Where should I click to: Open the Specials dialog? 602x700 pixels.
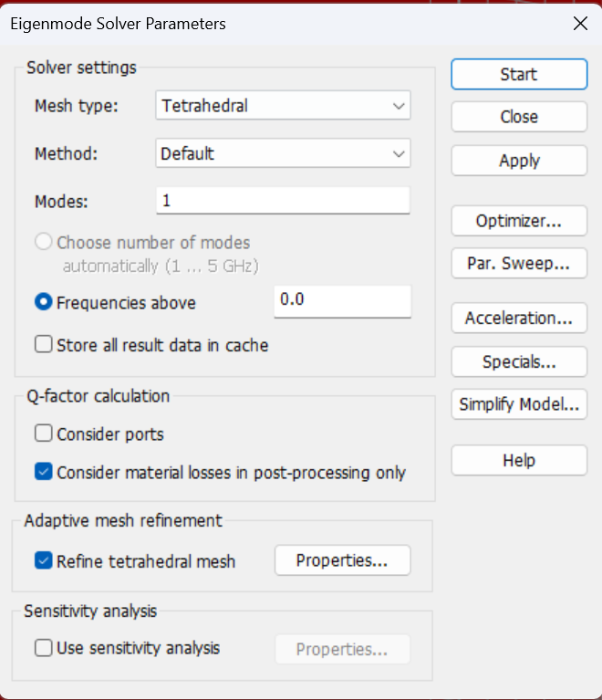(x=519, y=361)
